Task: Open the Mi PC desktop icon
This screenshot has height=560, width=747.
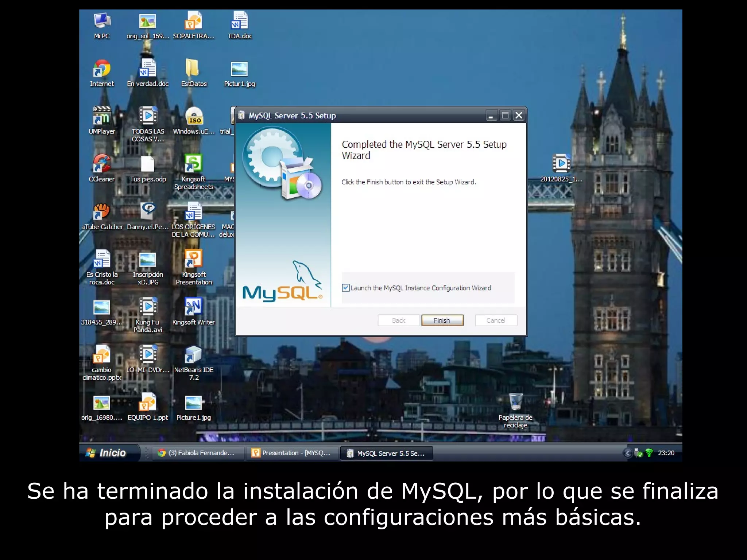Action: tap(102, 21)
